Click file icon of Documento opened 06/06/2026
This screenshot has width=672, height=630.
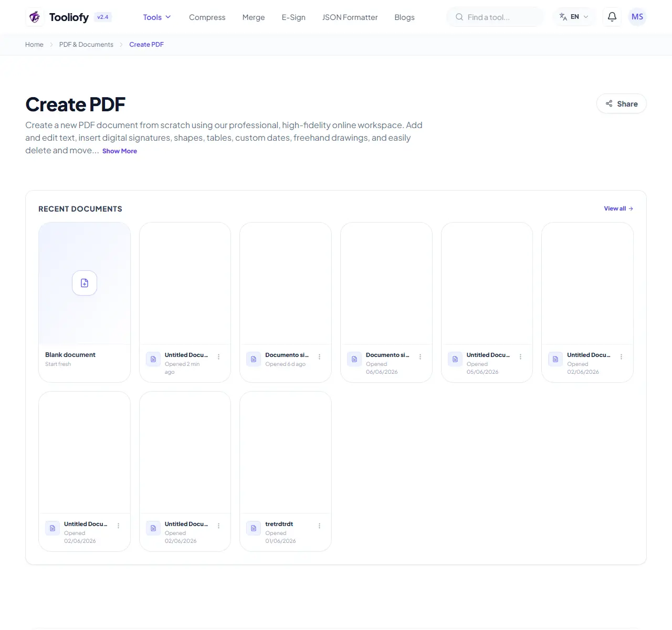click(354, 359)
